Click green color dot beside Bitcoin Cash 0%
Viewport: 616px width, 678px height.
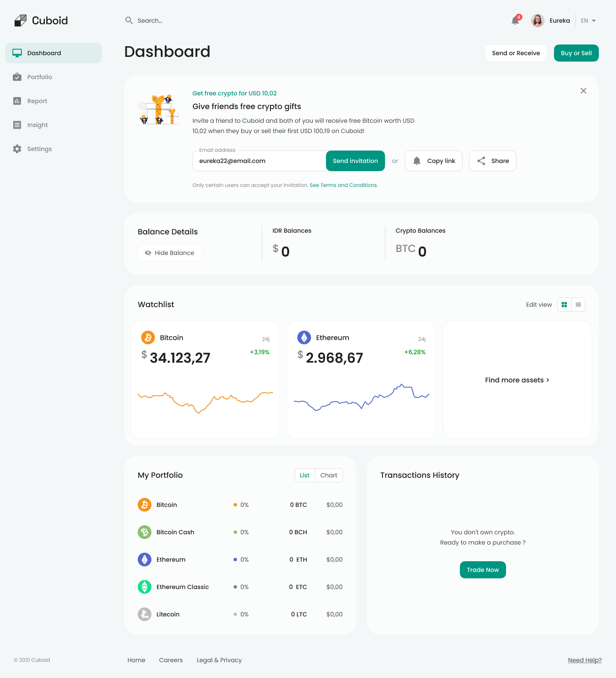coord(235,532)
